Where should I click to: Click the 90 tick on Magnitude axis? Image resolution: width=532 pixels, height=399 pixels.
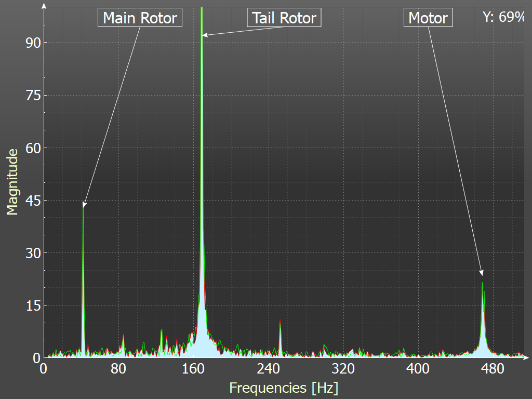point(33,43)
